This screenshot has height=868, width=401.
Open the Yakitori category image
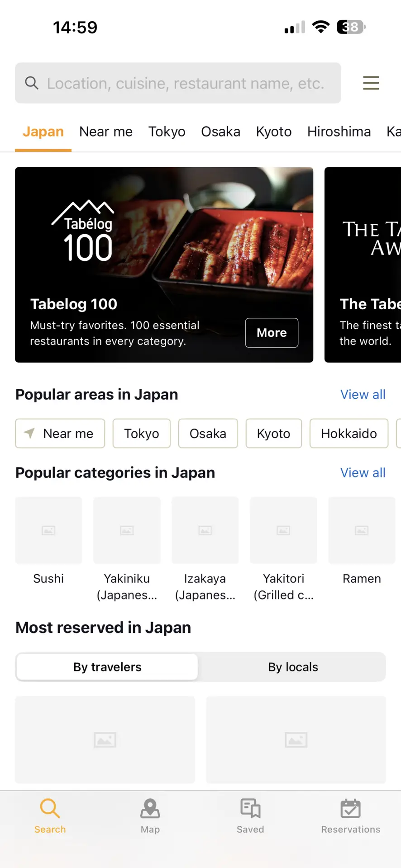[x=283, y=530]
